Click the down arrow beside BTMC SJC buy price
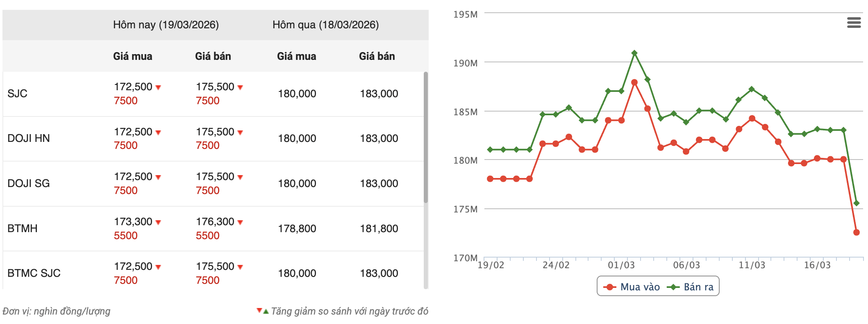Viewport: 868px width, 324px height. (158, 267)
